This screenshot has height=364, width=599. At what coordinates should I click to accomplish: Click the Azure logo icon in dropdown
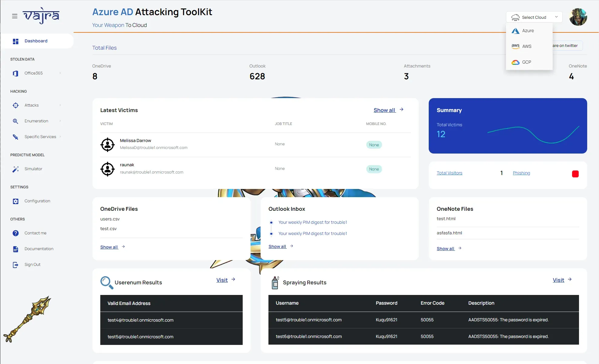[x=515, y=31]
